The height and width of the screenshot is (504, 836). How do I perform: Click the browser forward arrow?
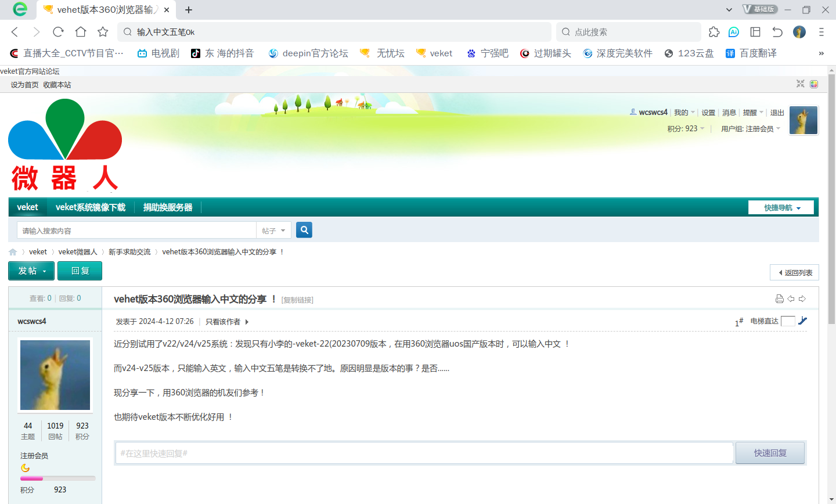(37, 32)
